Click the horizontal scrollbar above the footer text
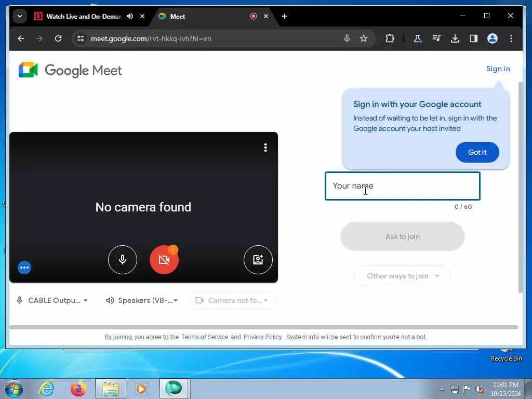Viewport: 532px width, 399px height. pos(263,327)
